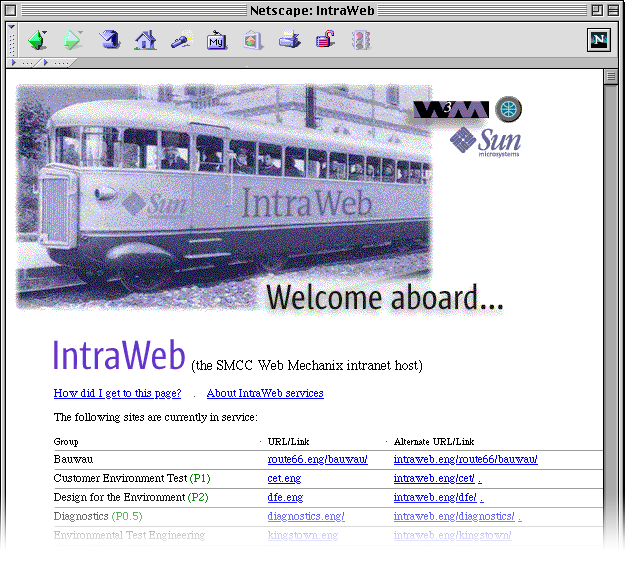Viewport: 625px width, 566px height.
Task: Click the 'URL/Link' column header
Action: click(x=289, y=442)
